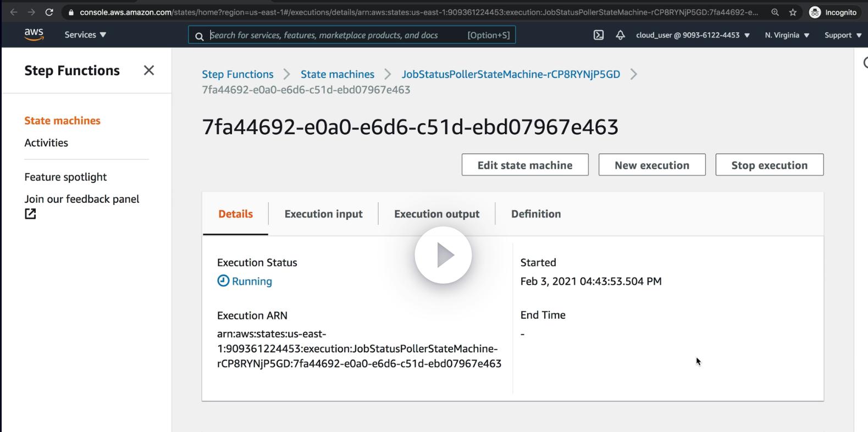The width and height of the screenshot is (868, 432).
Task: Open JobStatusPollerStateMachine breadcrumb link
Action: [511, 74]
